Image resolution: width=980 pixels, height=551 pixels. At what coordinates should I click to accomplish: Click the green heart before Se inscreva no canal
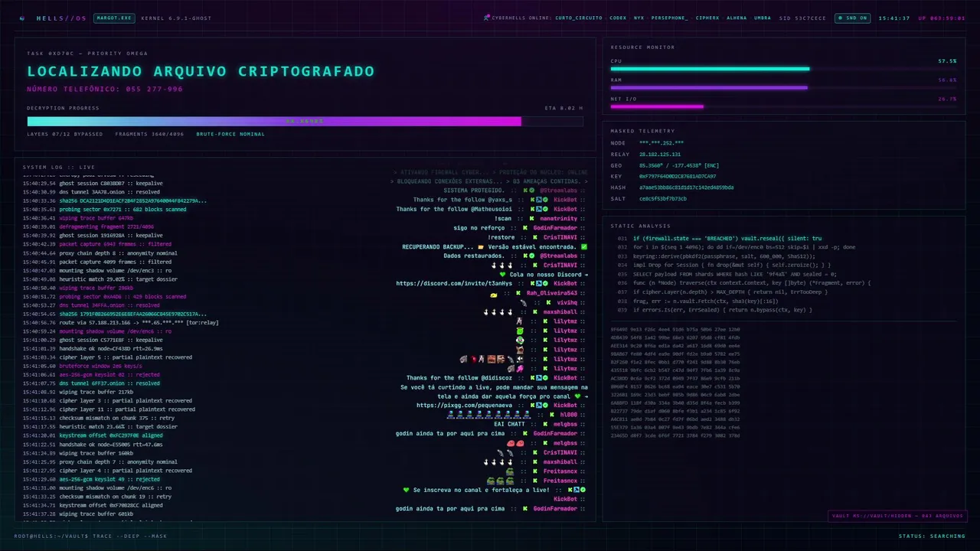pyautogui.click(x=407, y=490)
